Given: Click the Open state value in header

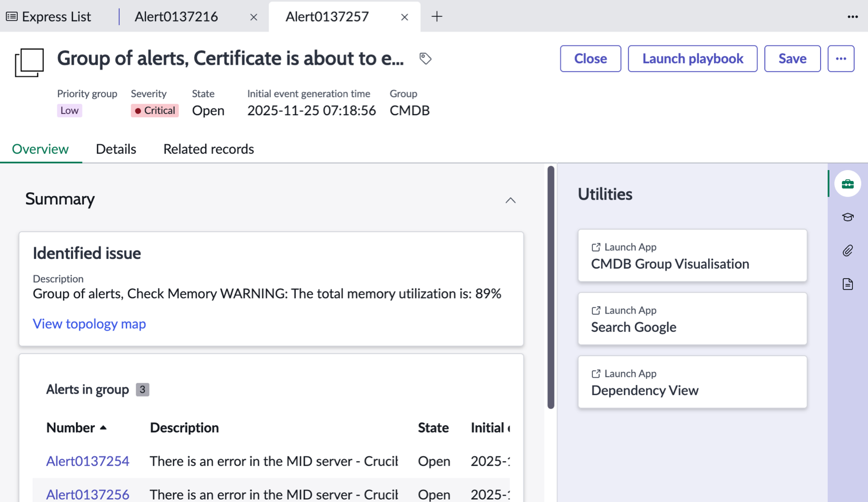Looking at the screenshot, I should click(x=208, y=110).
